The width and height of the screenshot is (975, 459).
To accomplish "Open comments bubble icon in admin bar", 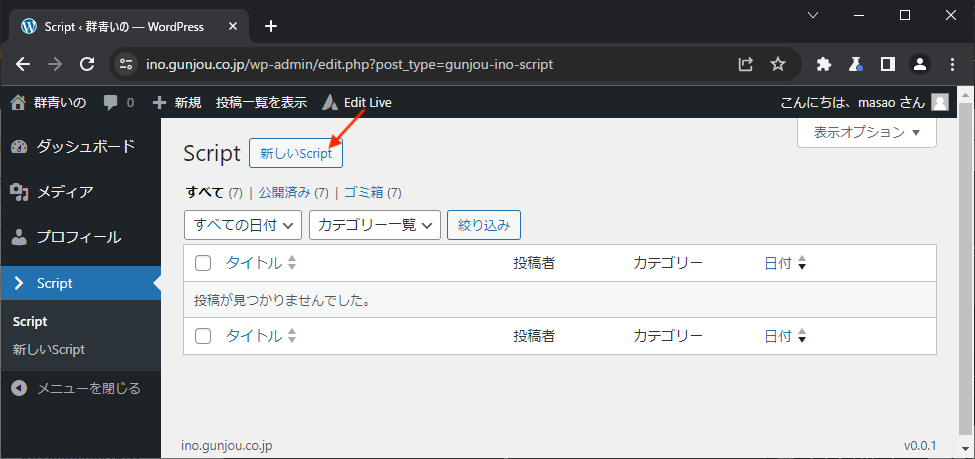I will point(110,102).
